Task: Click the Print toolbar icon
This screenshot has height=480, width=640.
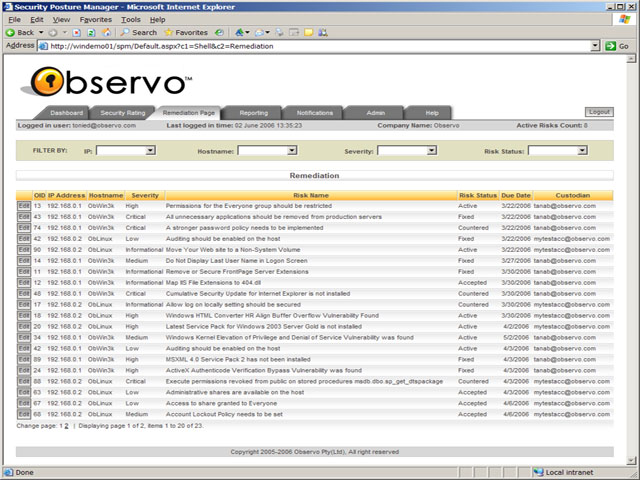Action: 280,33
